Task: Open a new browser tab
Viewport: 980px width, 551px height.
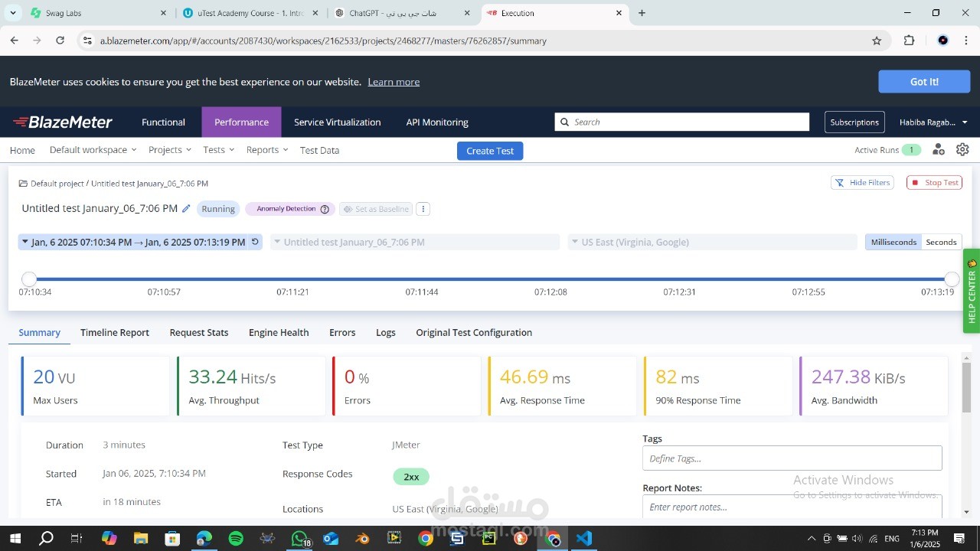Action: click(642, 13)
